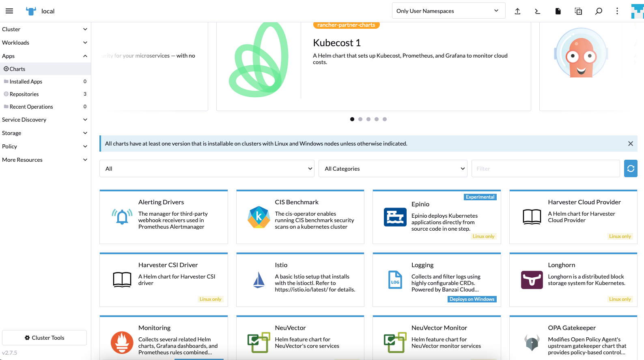This screenshot has height=360, width=644.
Task: Open Repositories in sidebar
Action: [45, 94]
